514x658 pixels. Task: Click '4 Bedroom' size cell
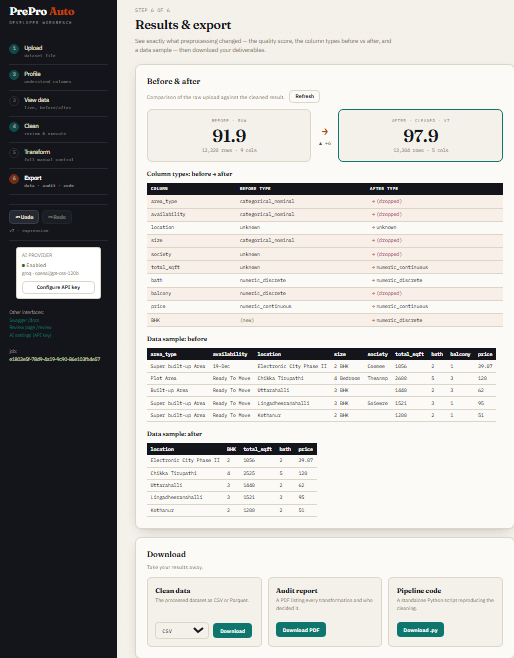(x=347, y=378)
